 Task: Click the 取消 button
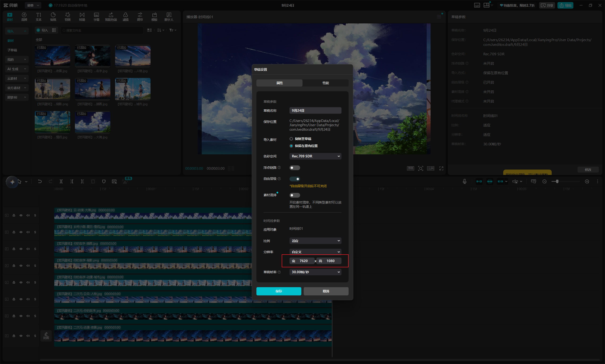pos(326,291)
